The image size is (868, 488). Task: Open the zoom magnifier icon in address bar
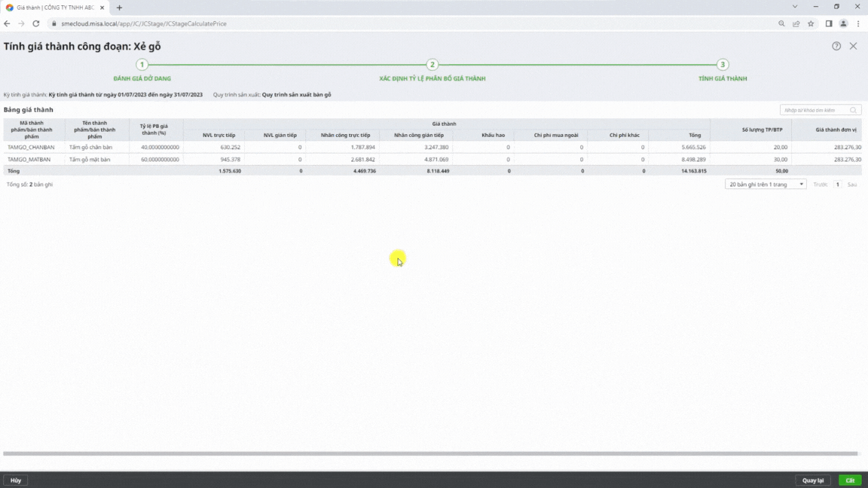[781, 23]
